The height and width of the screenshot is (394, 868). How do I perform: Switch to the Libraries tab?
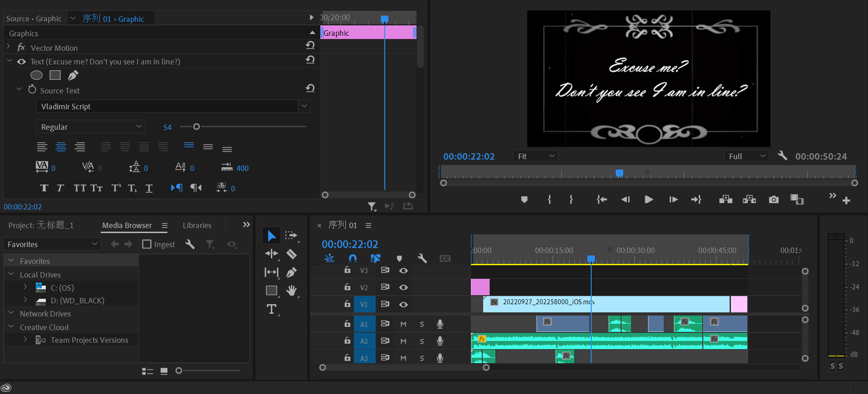coord(197,225)
